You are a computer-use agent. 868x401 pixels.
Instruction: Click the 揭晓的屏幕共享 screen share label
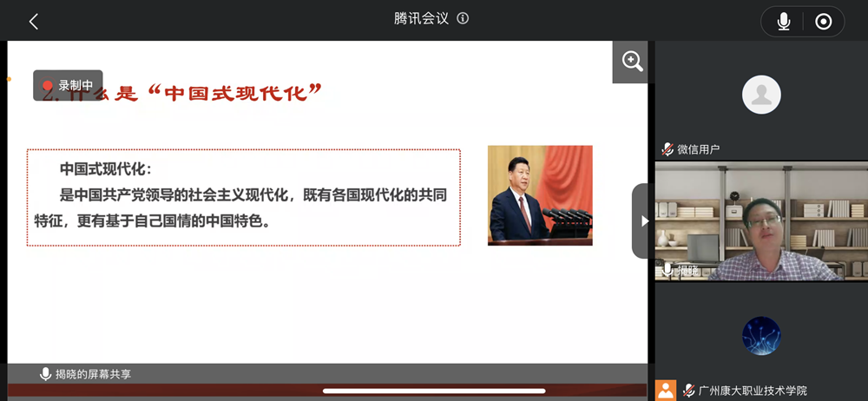pos(93,374)
